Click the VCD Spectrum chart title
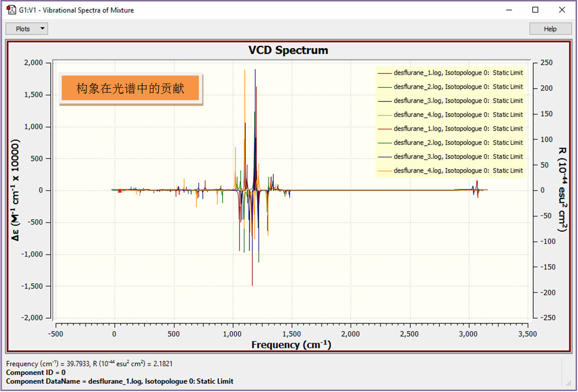Viewport: 578px width, 392px height. [x=288, y=50]
